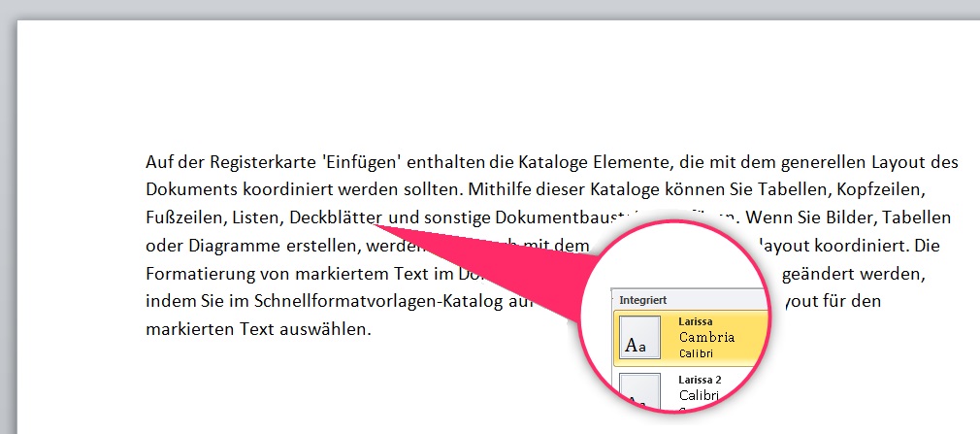Click the Calibri heading font under Larissa 2

click(699, 395)
